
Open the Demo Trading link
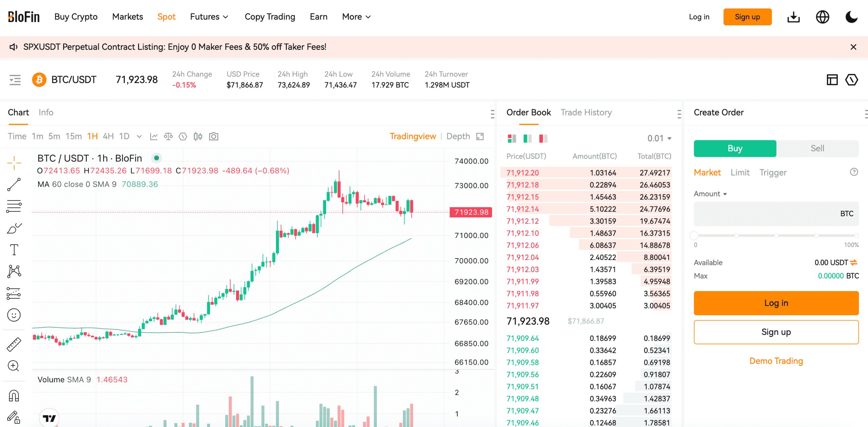click(776, 361)
